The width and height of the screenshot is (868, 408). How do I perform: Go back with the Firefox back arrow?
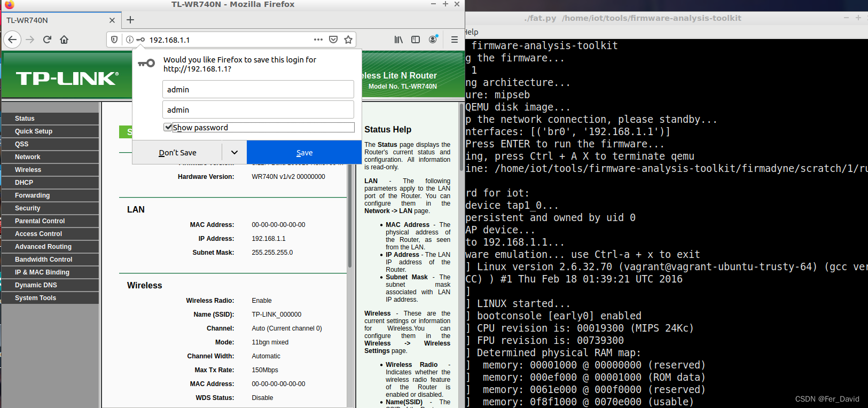coord(12,40)
